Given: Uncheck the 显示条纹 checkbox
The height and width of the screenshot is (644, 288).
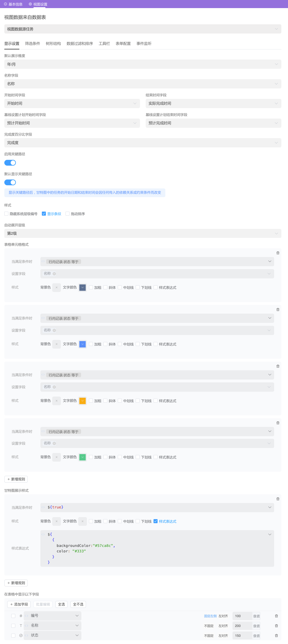Looking at the screenshot, I should pos(44,214).
